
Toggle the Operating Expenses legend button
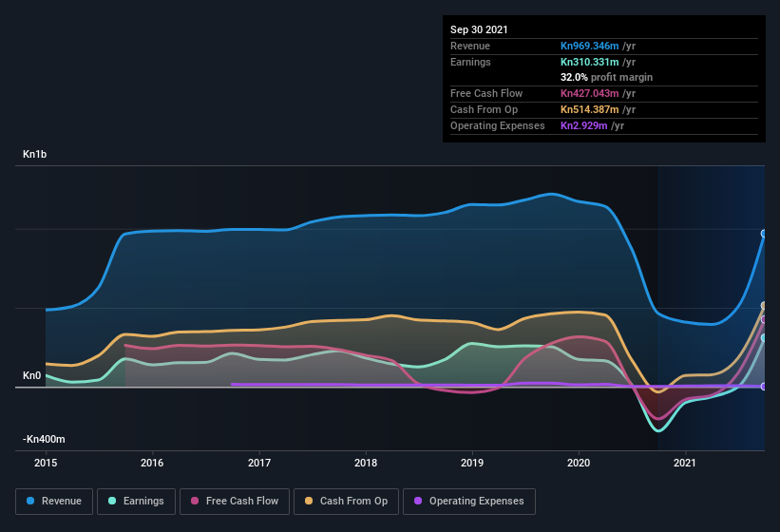coord(469,502)
